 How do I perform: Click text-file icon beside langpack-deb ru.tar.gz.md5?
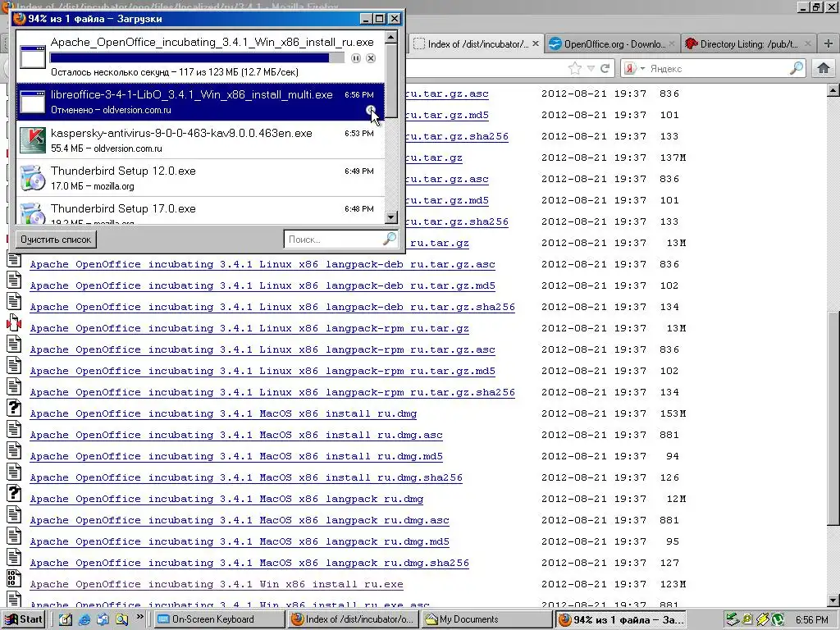14,281
